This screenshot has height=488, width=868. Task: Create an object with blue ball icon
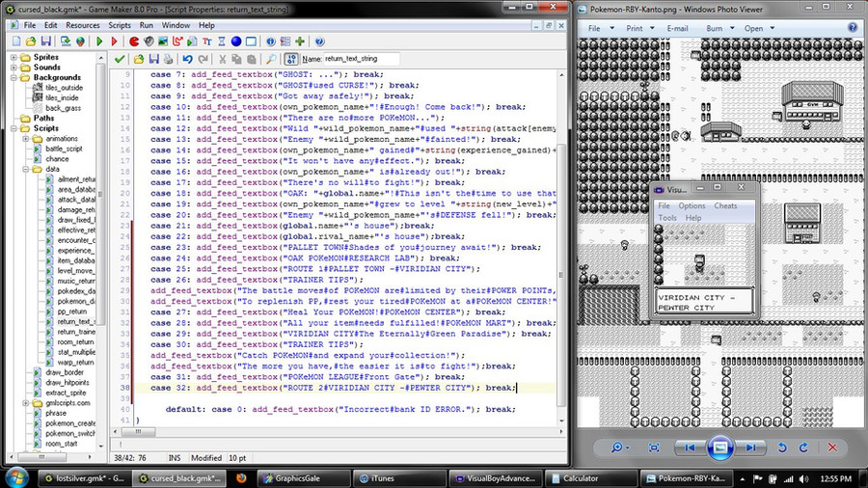click(x=236, y=41)
